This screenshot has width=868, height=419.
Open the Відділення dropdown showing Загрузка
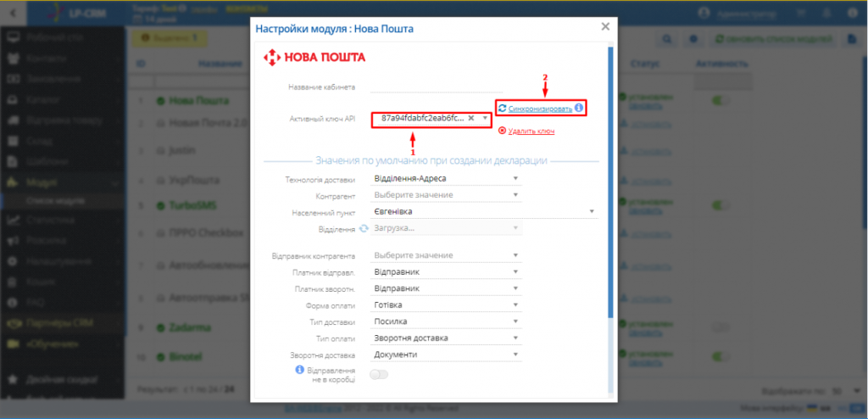pyautogui.click(x=446, y=228)
